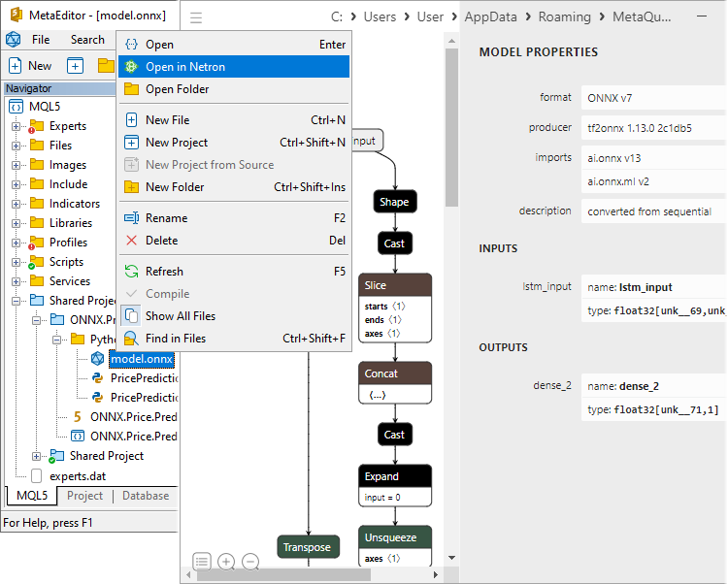Select the experts.dat file
The width and height of the screenshot is (728, 584).
click(78, 476)
